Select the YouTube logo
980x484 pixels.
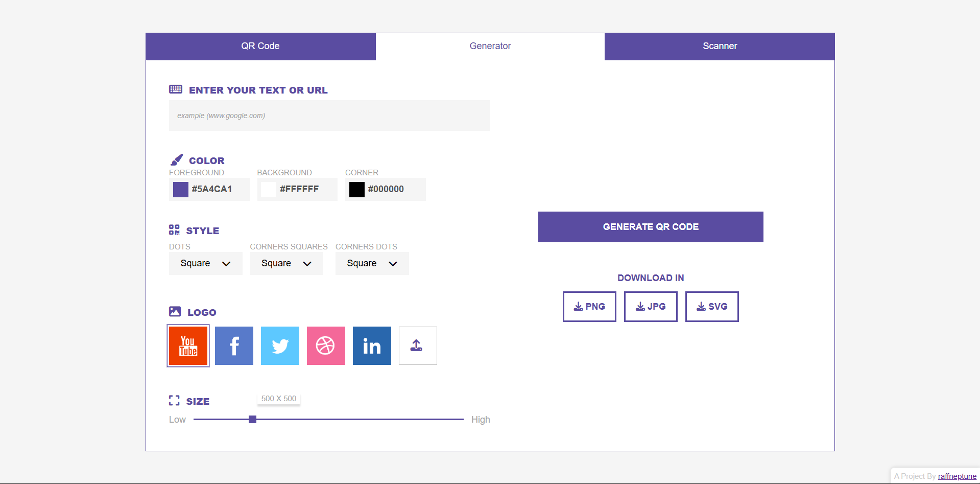pyautogui.click(x=188, y=346)
